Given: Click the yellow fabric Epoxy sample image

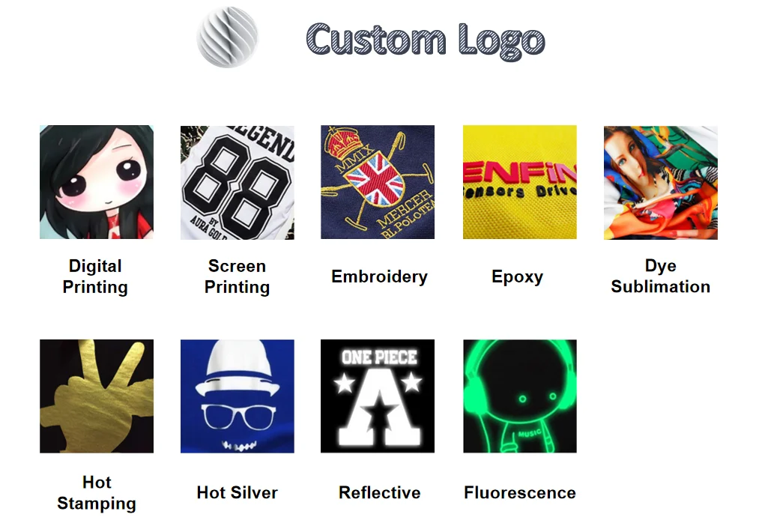Looking at the screenshot, I should 519,182.
